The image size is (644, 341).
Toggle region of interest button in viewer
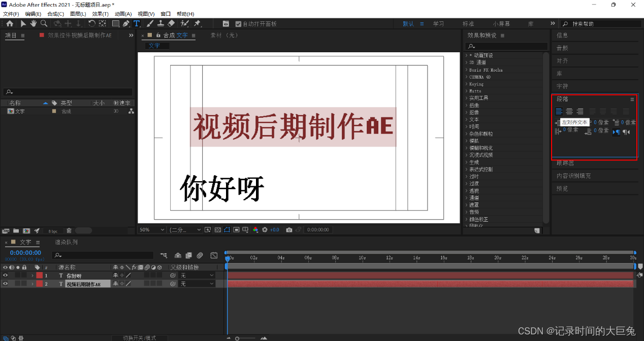click(x=237, y=230)
